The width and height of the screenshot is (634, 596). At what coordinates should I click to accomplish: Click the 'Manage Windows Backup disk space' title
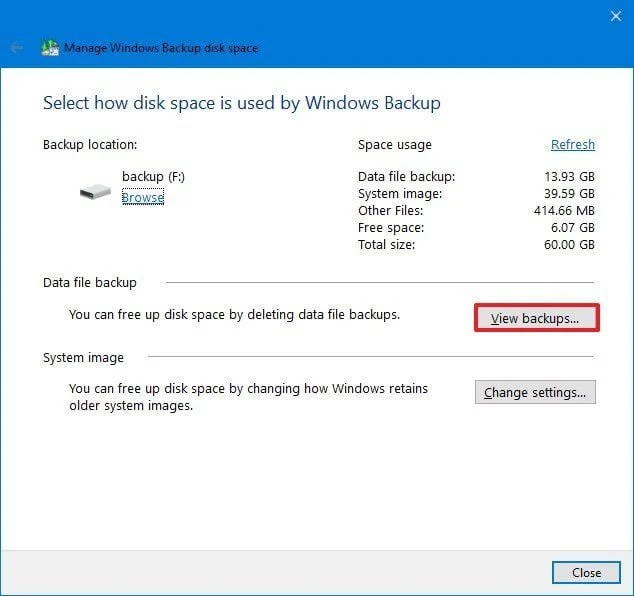pos(161,47)
